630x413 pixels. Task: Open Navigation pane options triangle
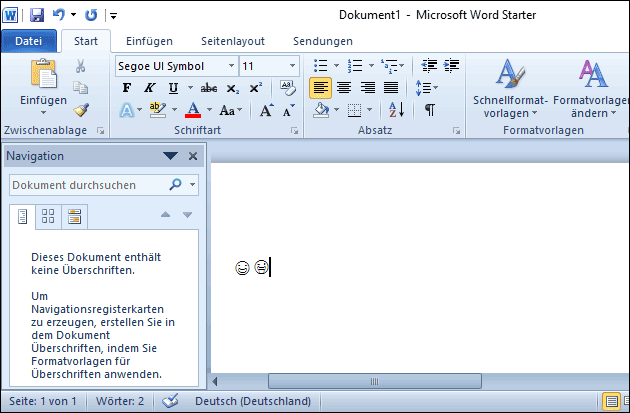(170, 156)
